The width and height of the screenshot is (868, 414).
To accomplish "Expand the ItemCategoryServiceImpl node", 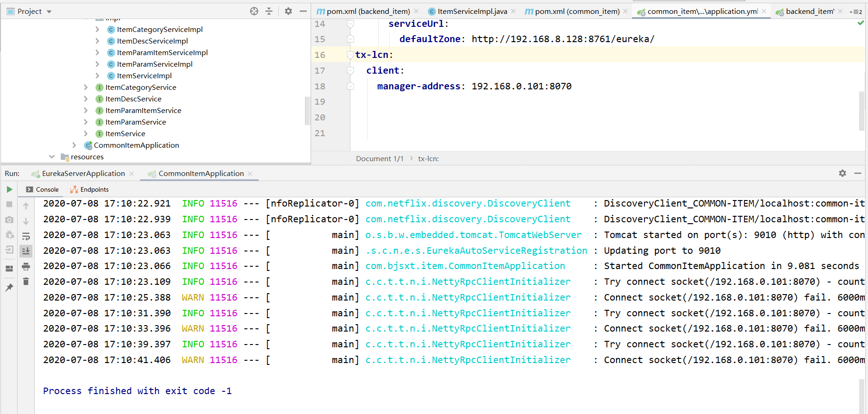I will (x=97, y=29).
